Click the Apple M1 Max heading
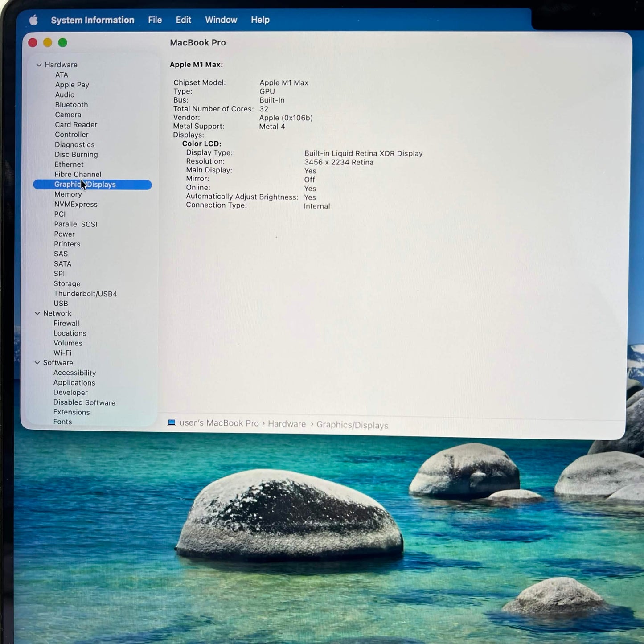The height and width of the screenshot is (644, 644). click(x=196, y=65)
